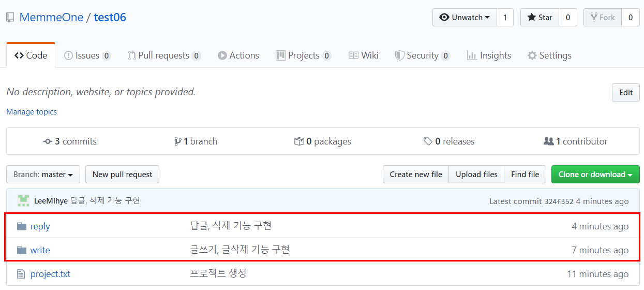Open the 1 contributor link
644x290 pixels.
[x=576, y=141]
